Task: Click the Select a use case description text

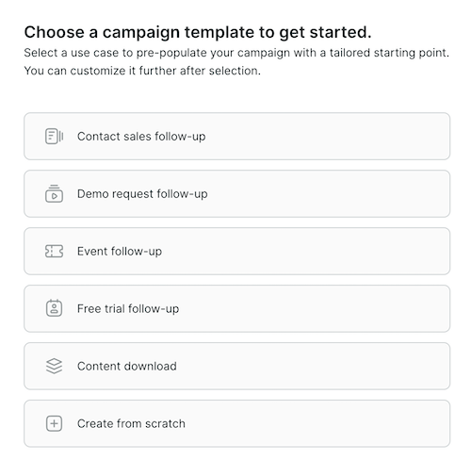Action: click(236, 62)
